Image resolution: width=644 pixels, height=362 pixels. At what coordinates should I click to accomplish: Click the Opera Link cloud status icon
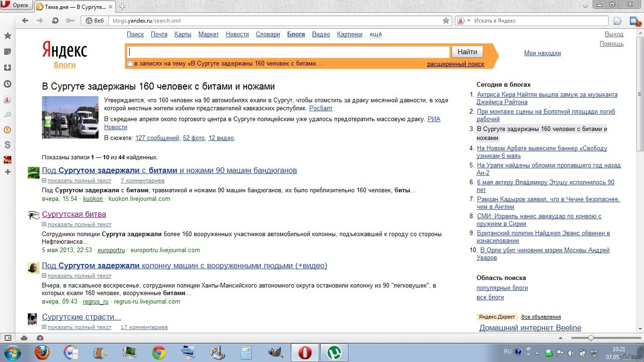pos(24,338)
